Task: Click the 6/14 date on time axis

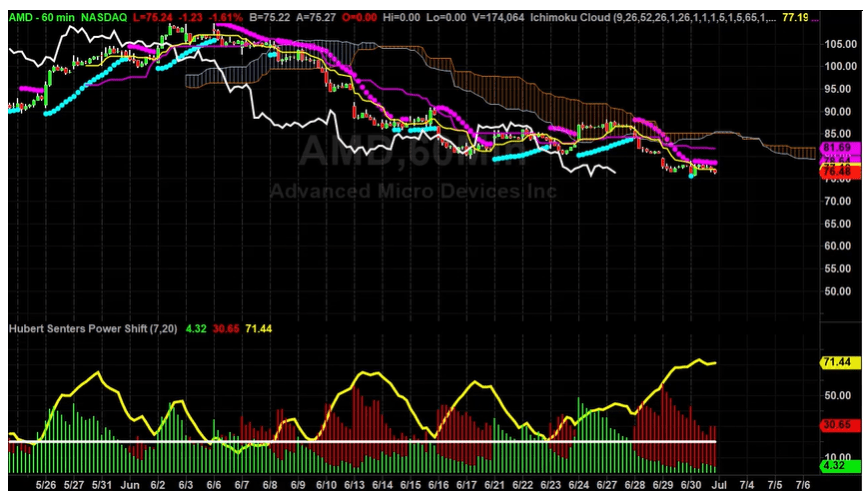Action: click(x=382, y=485)
